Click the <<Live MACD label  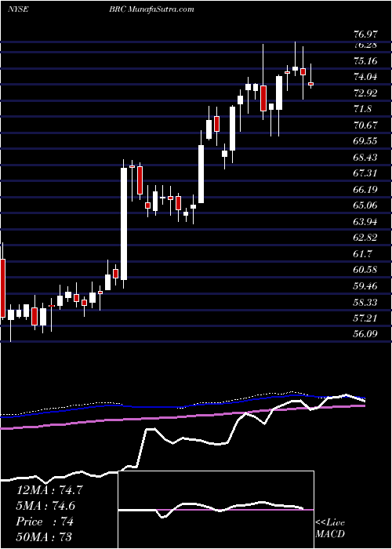[x=330, y=529]
